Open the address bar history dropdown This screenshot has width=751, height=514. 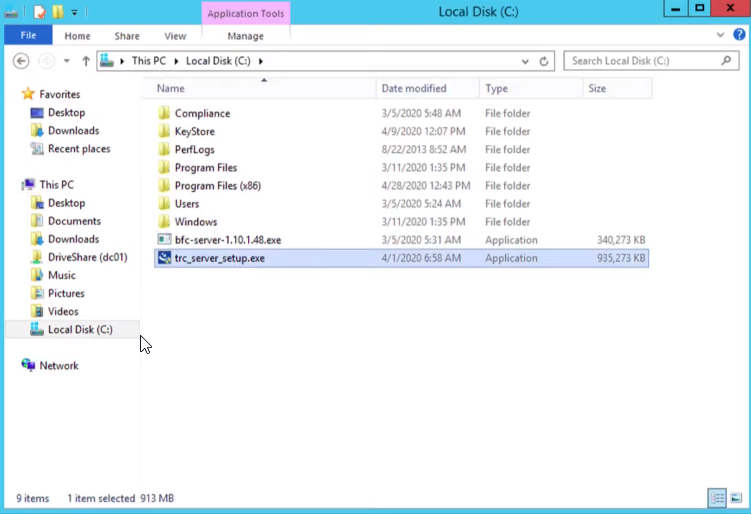(526, 61)
